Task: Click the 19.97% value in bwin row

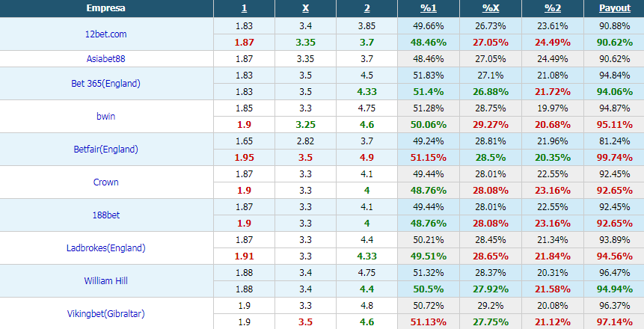Action: pyautogui.click(x=553, y=108)
